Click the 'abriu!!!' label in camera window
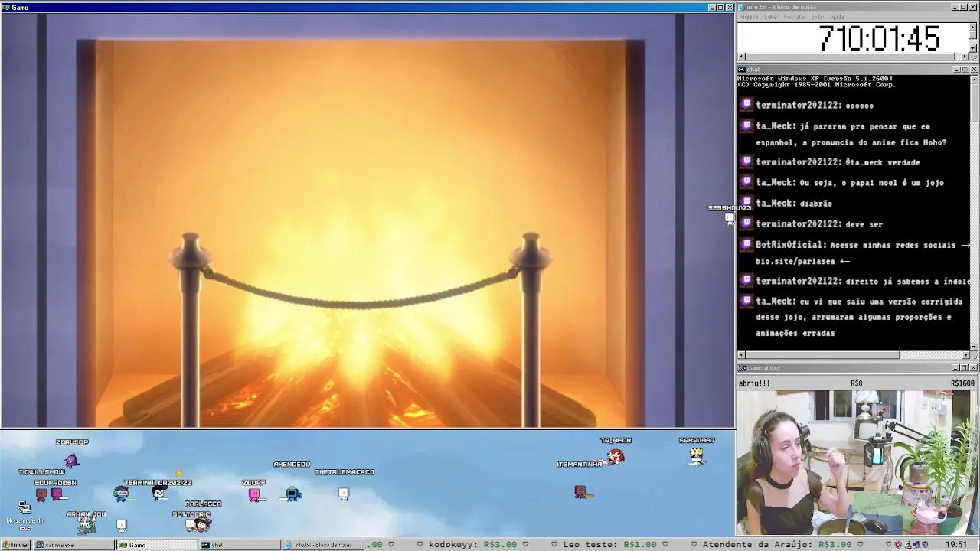 point(754,383)
